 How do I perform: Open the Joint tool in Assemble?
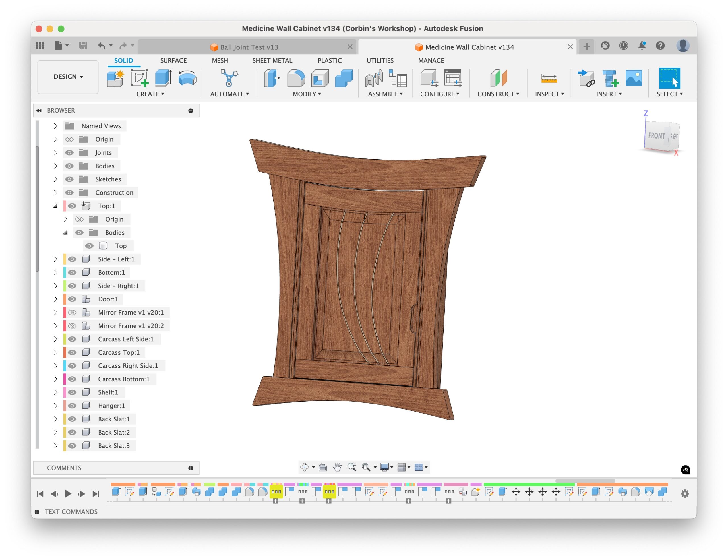[374, 78]
